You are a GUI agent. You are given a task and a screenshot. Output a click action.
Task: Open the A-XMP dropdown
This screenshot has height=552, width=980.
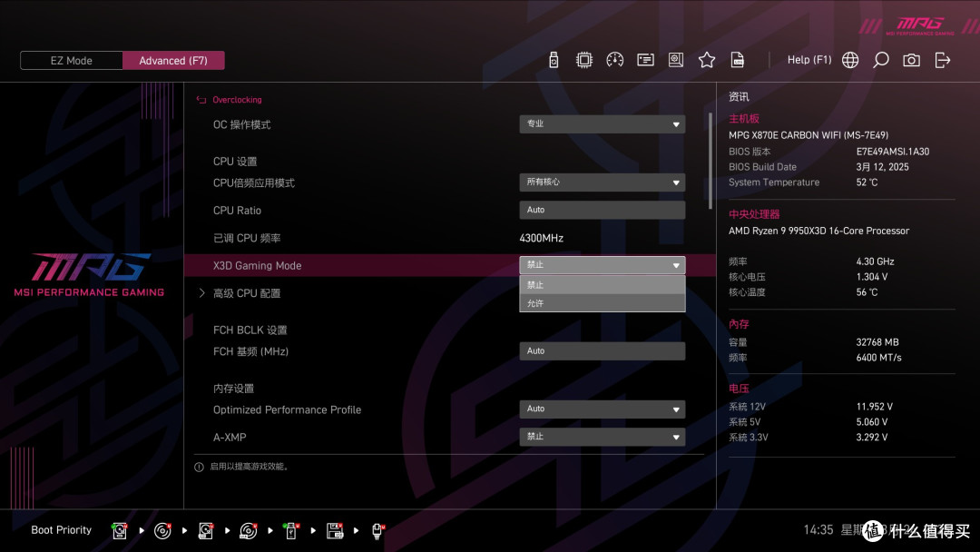[x=602, y=437]
